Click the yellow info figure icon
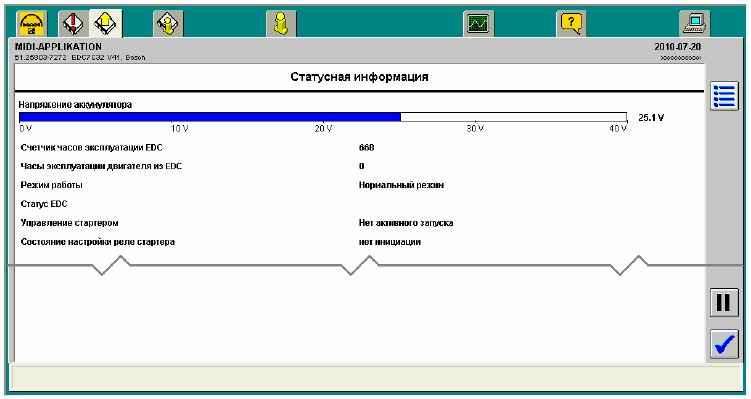This screenshot has height=399, width=751. (x=282, y=23)
